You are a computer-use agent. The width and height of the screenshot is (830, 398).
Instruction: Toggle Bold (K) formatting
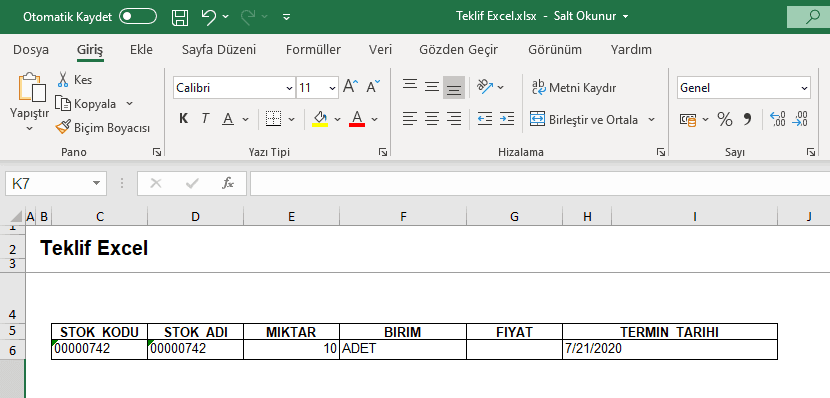click(x=184, y=119)
